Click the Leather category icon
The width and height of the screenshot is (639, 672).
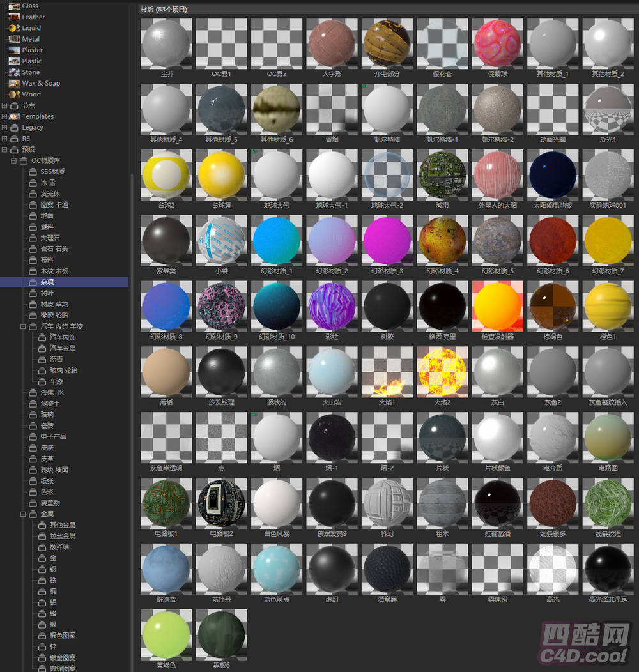click(13, 17)
